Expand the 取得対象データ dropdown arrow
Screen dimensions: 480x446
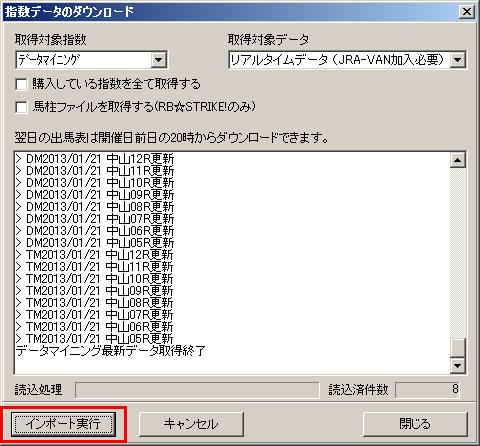pyautogui.click(x=458, y=60)
